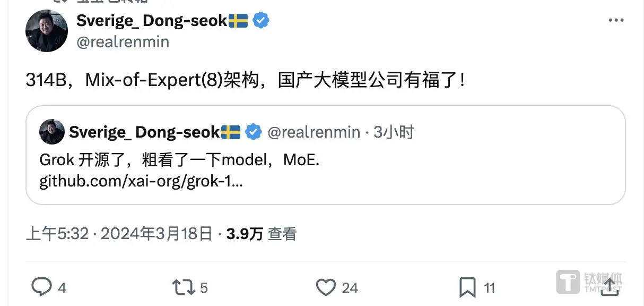Like the tweet with the heart icon

(325, 287)
